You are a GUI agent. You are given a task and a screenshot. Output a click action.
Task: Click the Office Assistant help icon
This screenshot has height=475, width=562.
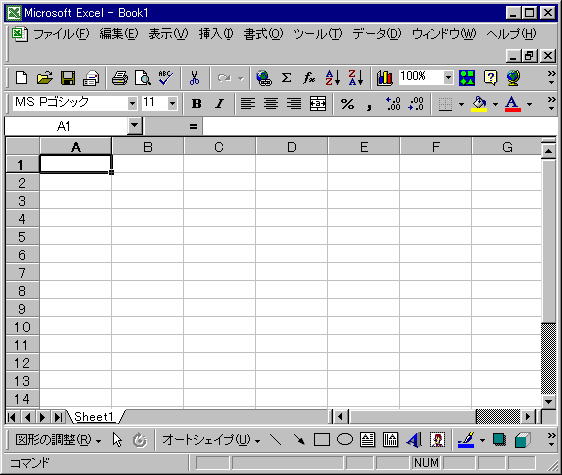pos(490,78)
